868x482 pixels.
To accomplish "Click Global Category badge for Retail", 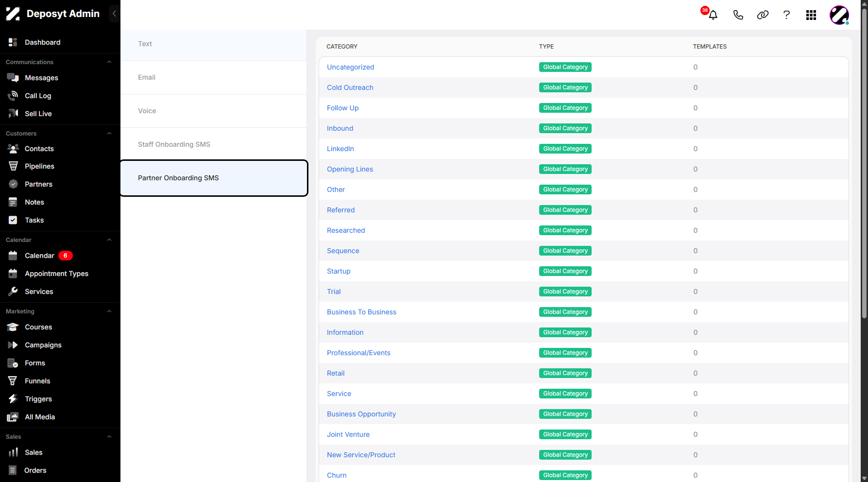I will (x=565, y=373).
